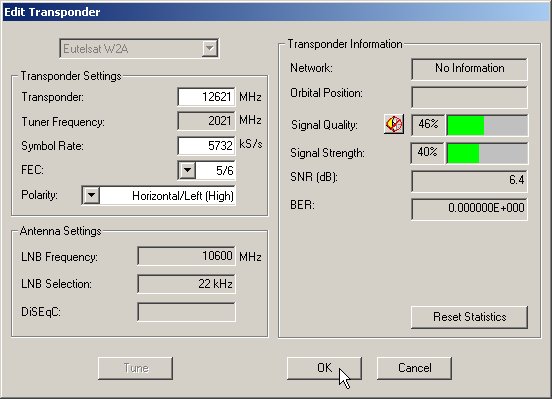Click the Signal Strength label

[x=327, y=153]
